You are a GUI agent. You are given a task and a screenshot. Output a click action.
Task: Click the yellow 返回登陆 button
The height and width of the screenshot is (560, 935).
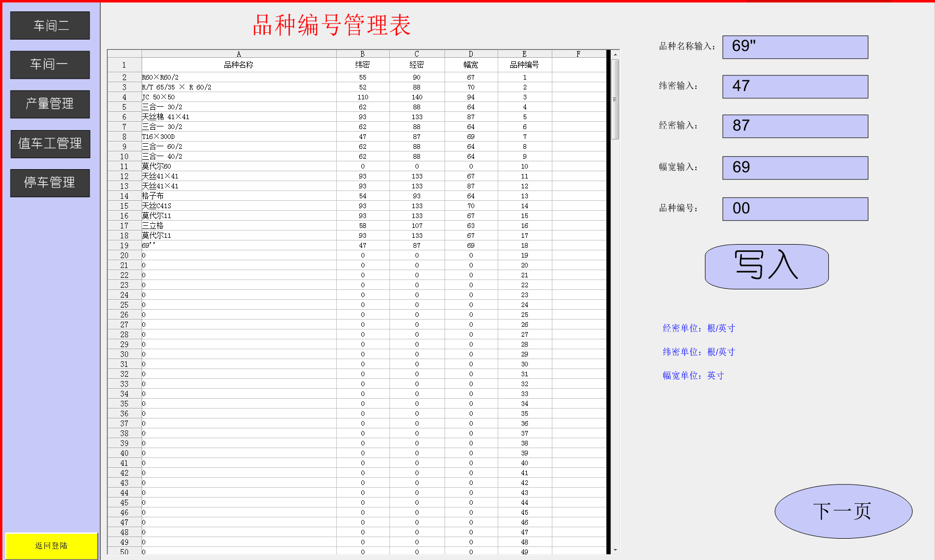pyautogui.click(x=51, y=545)
